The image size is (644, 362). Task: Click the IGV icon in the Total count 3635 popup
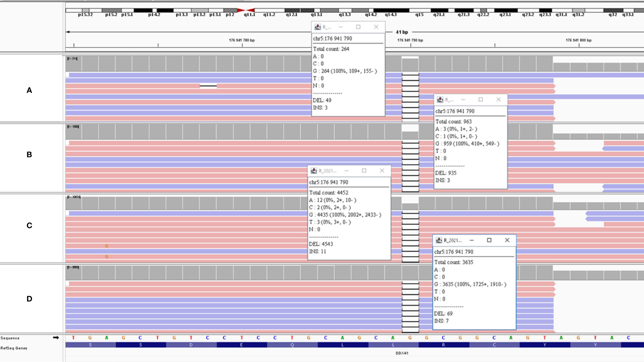(x=439, y=240)
